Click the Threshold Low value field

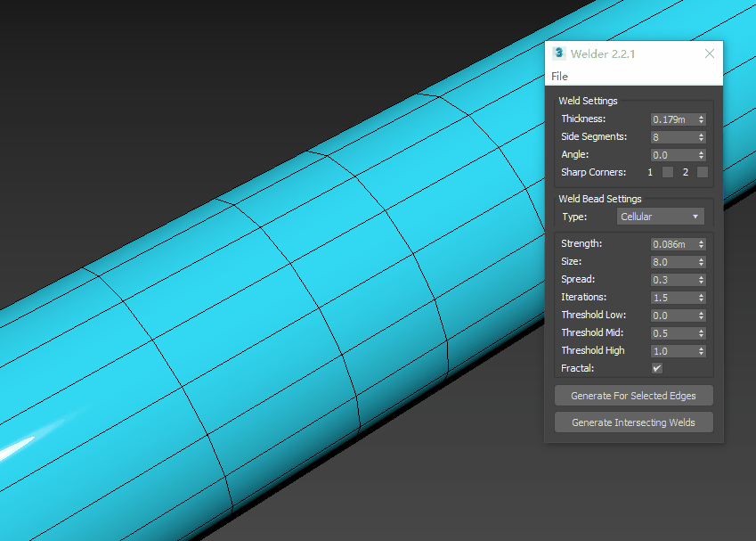pyautogui.click(x=673, y=316)
